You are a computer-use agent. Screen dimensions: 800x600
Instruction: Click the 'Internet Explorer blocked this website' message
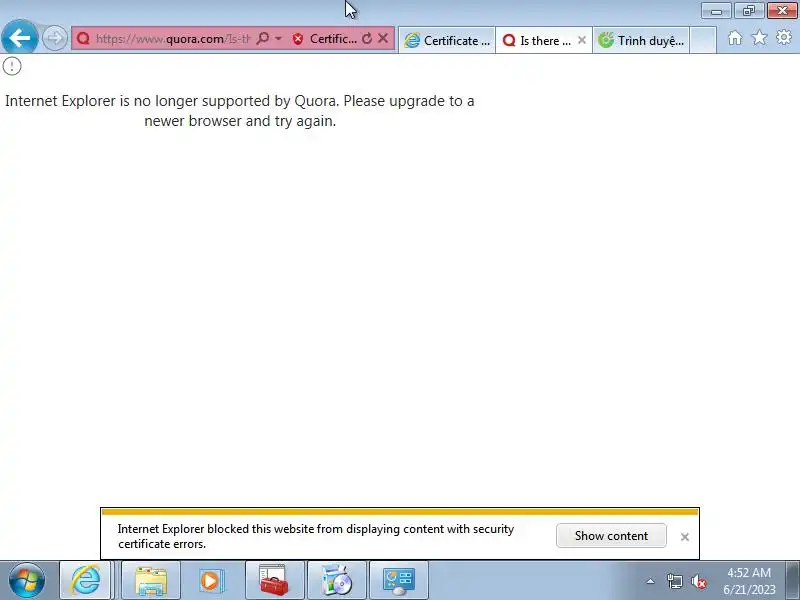pyautogui.click(x=316, y=536)
